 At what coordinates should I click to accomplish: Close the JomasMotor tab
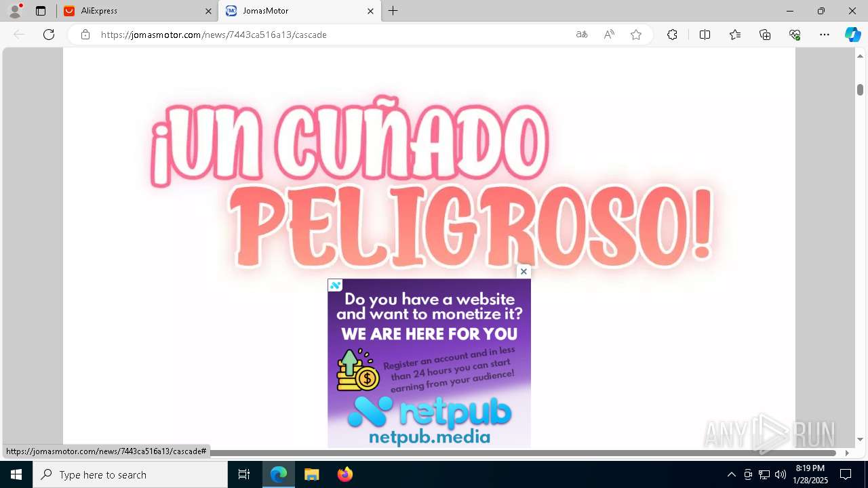370,11
